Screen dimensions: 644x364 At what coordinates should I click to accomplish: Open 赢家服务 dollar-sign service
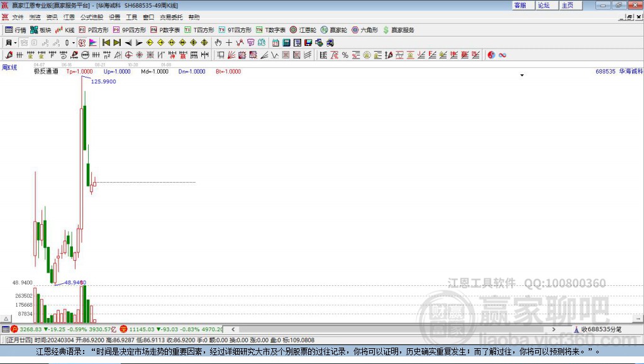(x=398, y=30)
